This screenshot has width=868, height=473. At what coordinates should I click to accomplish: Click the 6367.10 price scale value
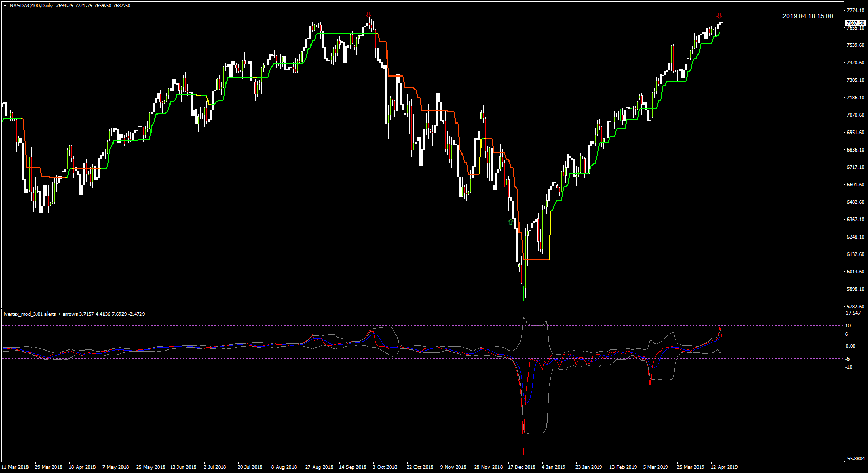(855, 220)
